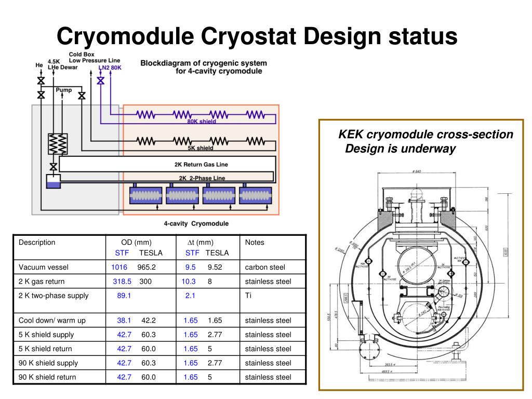Click '42.7' in the 5 K shield return row
This screenshot has width=532, height=399.
pos(124,349)
